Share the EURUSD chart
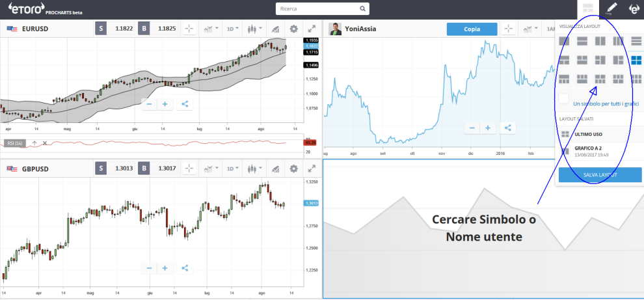Image resolution: width=644 pixels, height=300 pixels. point(185,103)
